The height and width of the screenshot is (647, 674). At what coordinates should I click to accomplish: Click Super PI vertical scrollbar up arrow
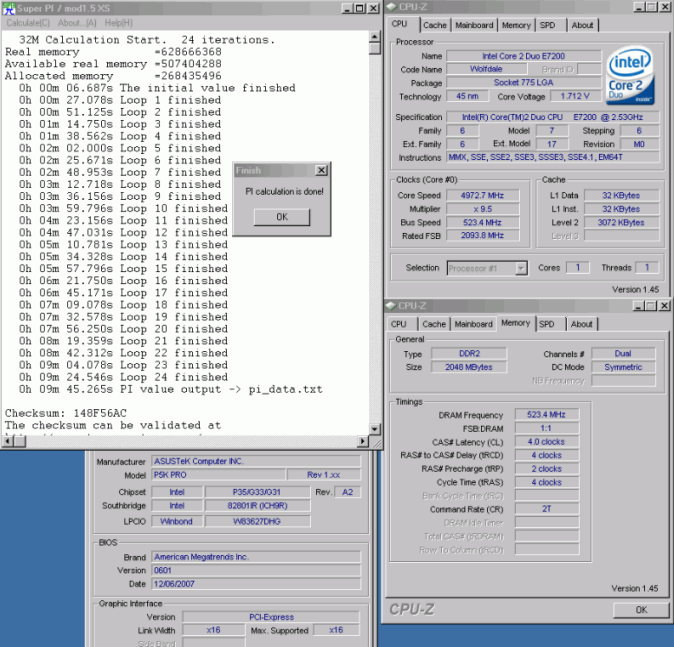pyautogui.click(x=374, y=36)
